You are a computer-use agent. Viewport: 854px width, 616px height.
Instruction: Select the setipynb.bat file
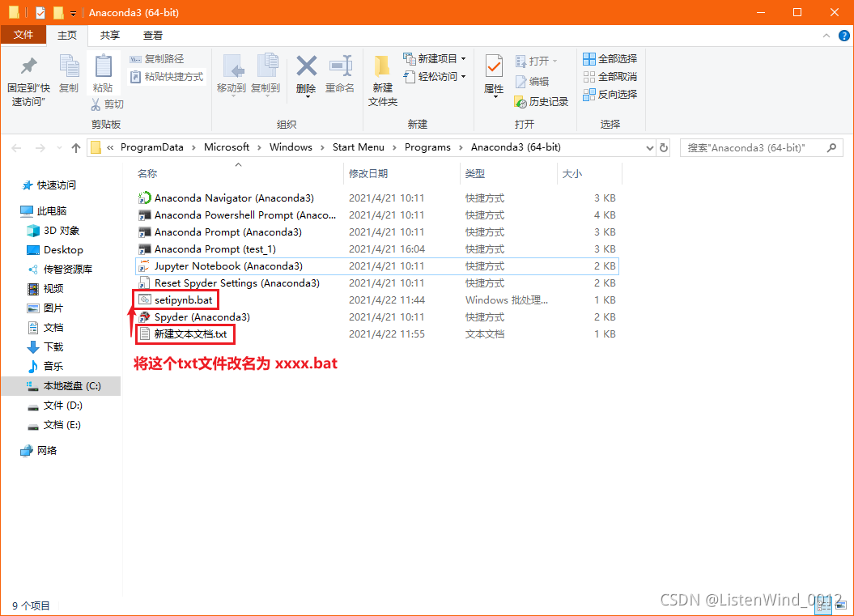(x=377, y=300)
